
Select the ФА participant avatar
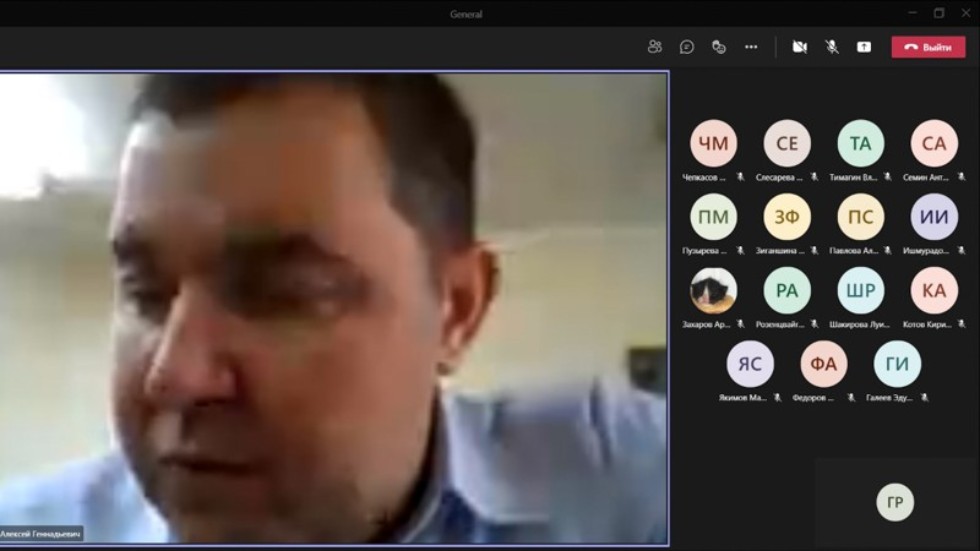click(823, 364)
